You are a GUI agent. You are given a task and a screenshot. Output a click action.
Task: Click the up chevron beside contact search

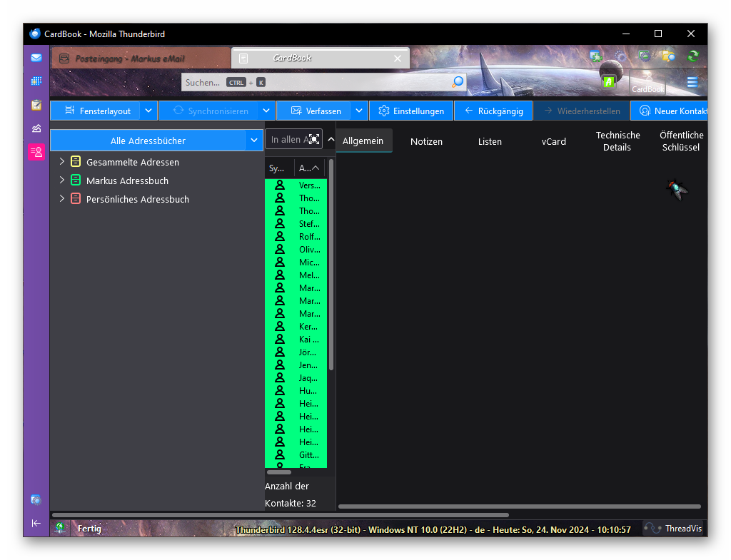click(331, 139)
